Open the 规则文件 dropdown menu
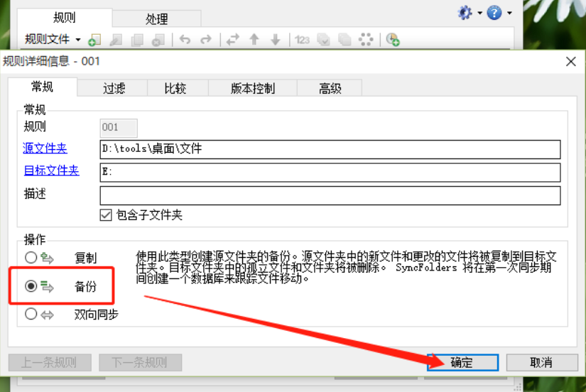Image resolution: width=586 pixels, height=392 pixels. (x=53, y=39)
